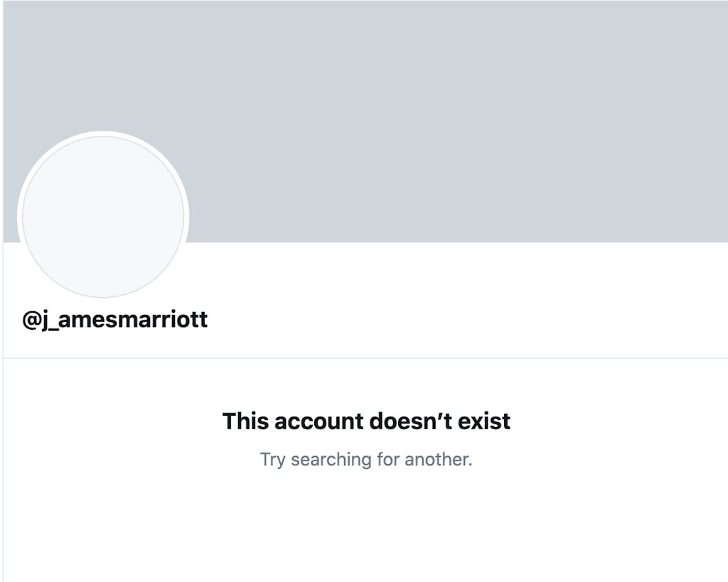Click the gray profile header banner

[x=427, y=121]
